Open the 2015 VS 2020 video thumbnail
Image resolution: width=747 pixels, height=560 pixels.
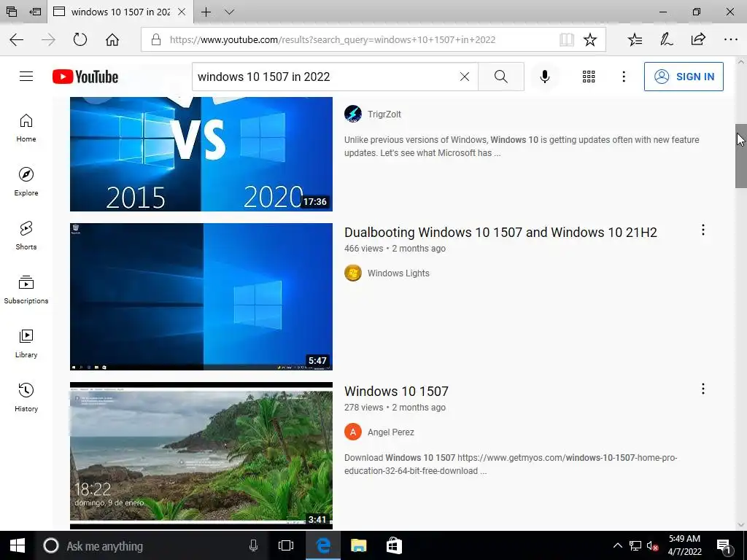click(x=201, y=154)
